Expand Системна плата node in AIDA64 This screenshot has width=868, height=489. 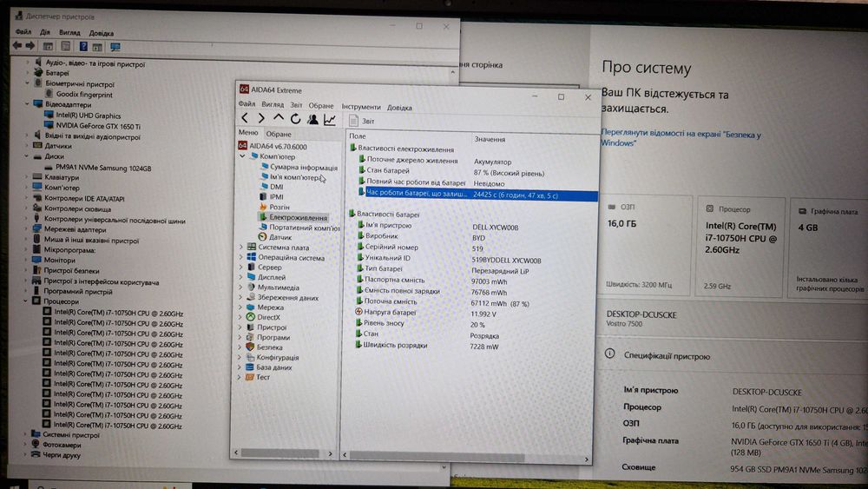click(240, 248)
